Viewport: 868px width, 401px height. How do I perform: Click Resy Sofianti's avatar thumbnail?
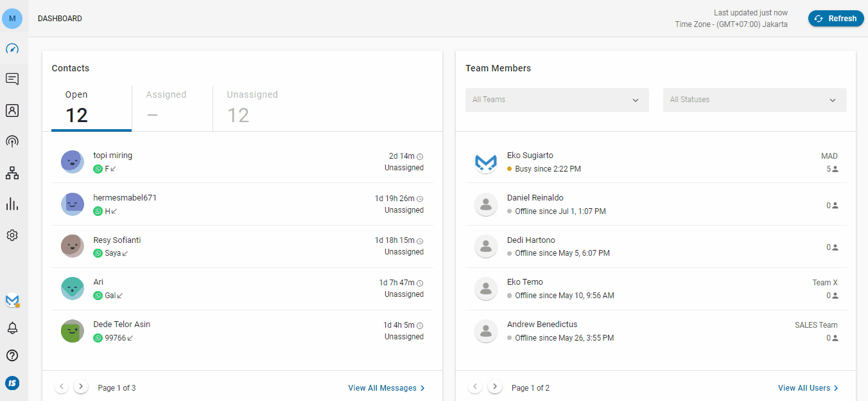[72, 245]
